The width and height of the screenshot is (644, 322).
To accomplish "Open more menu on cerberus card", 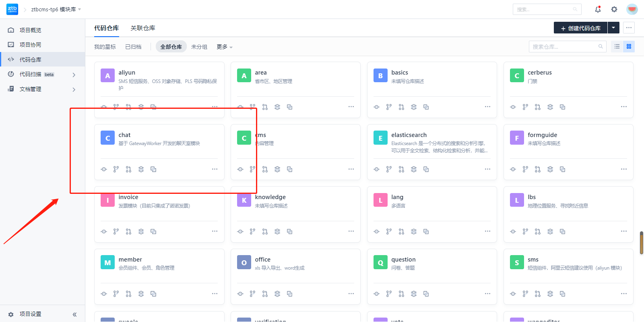I will (624, 107).
